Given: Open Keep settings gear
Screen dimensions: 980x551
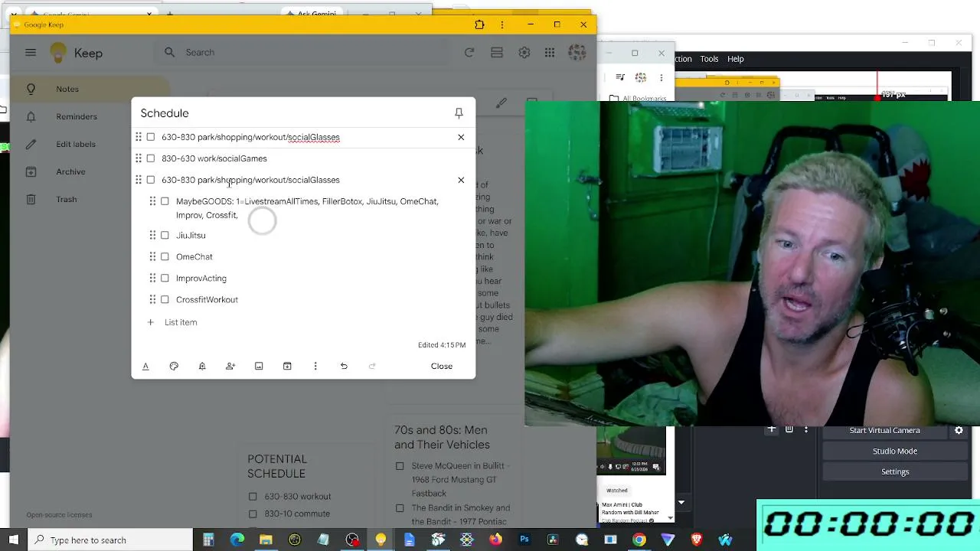Looking at the screenshot, I should (x=524, y=52).
